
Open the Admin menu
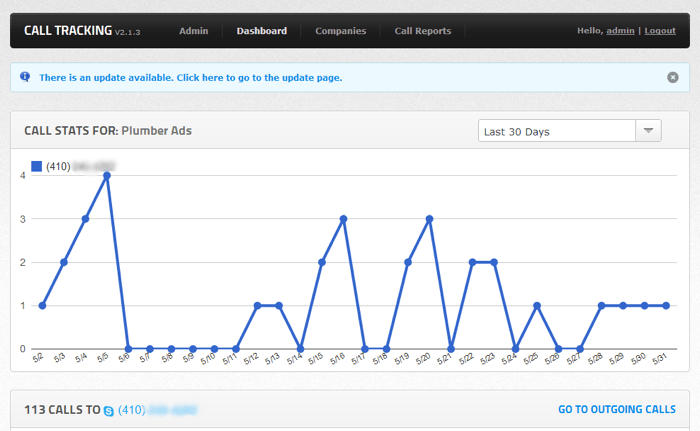(x=193, y=31)
